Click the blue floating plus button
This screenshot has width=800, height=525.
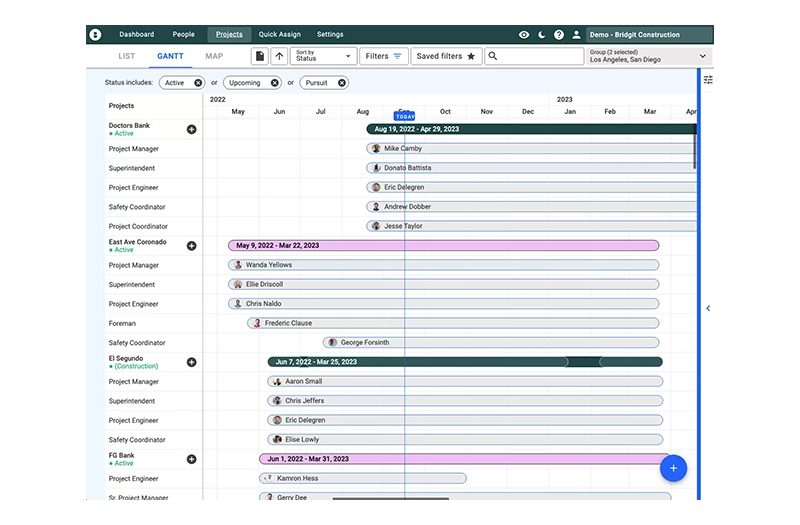click(673, 468)
